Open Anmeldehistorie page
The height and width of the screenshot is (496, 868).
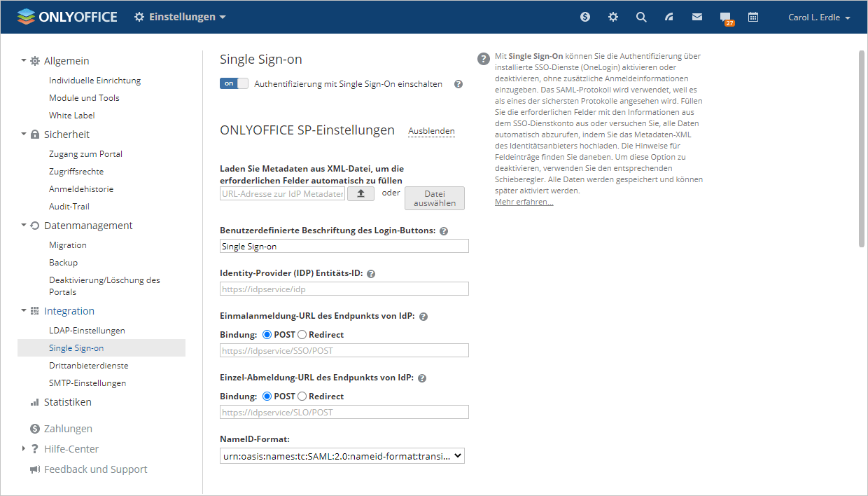(81, 189)
